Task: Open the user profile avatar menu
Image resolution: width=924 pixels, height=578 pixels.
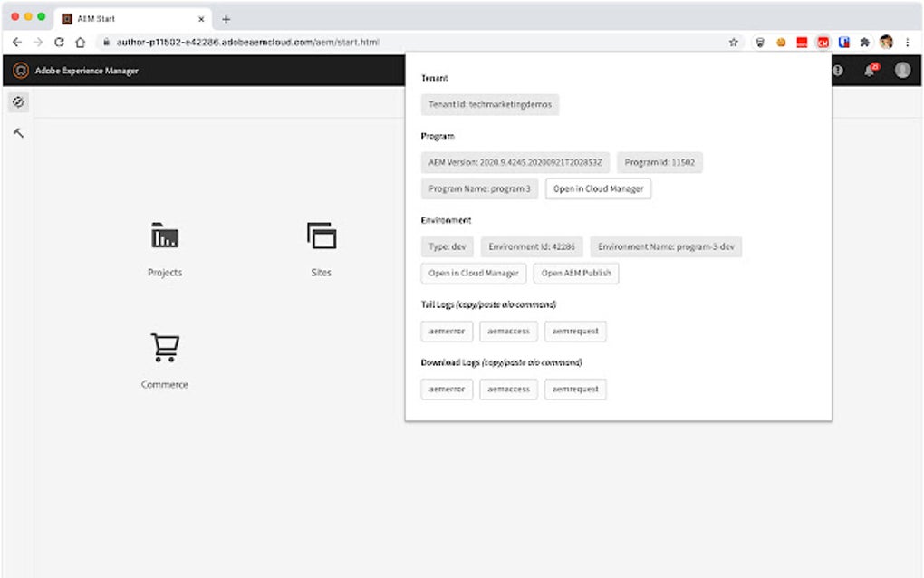Action: pos(901,70)
